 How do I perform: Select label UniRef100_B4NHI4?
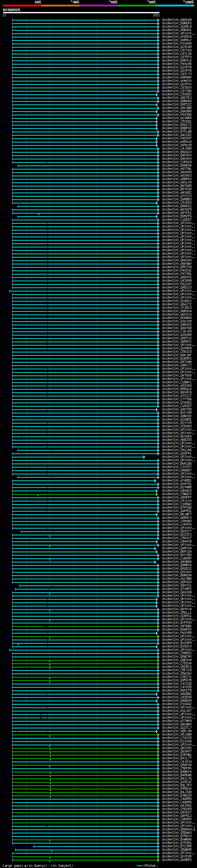pos(177,772)
